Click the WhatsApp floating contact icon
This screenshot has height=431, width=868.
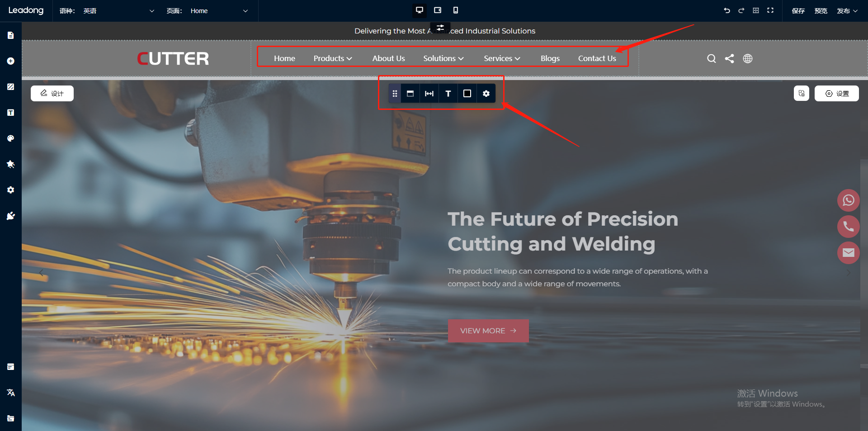click(x=848, y=200)
